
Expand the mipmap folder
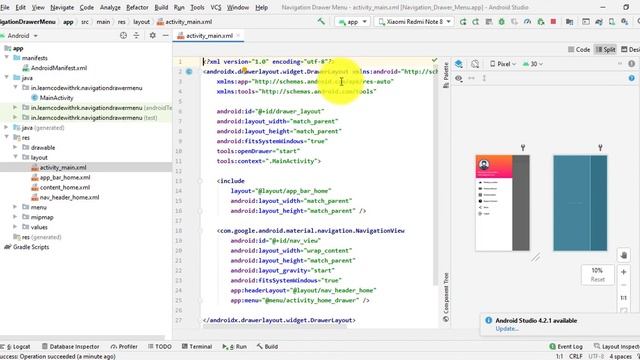click(x=16, y=217)
